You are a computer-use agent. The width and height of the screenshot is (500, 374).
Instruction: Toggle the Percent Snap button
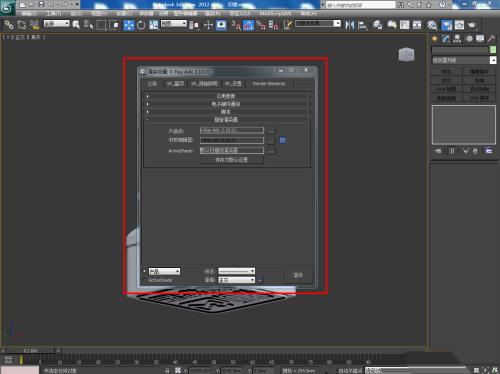(261, 25)
